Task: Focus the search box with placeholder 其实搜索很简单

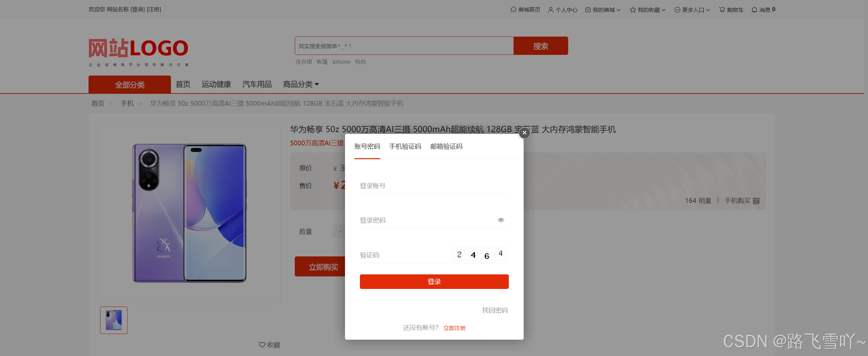Action: click(x=404, y=46)
